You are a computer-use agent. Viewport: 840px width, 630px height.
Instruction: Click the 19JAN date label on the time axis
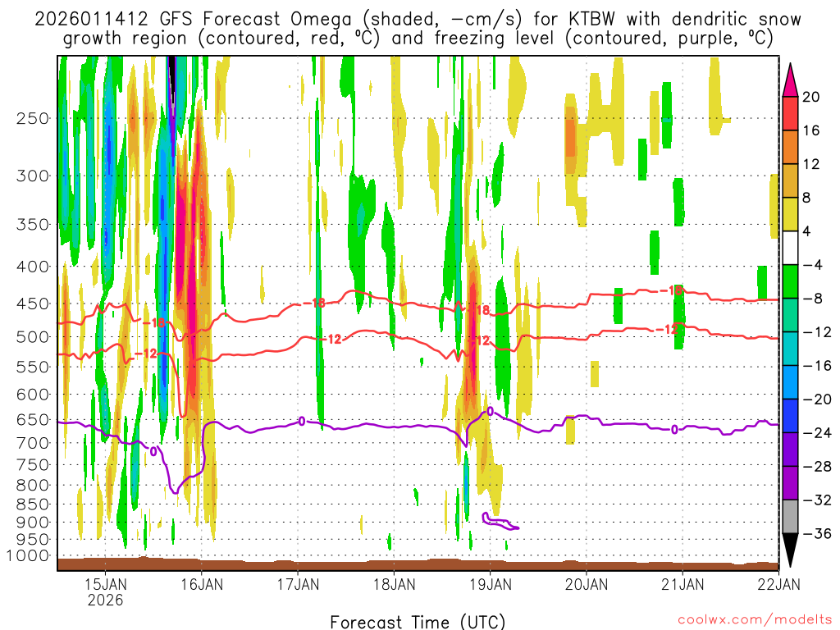[x=490, y=584]
